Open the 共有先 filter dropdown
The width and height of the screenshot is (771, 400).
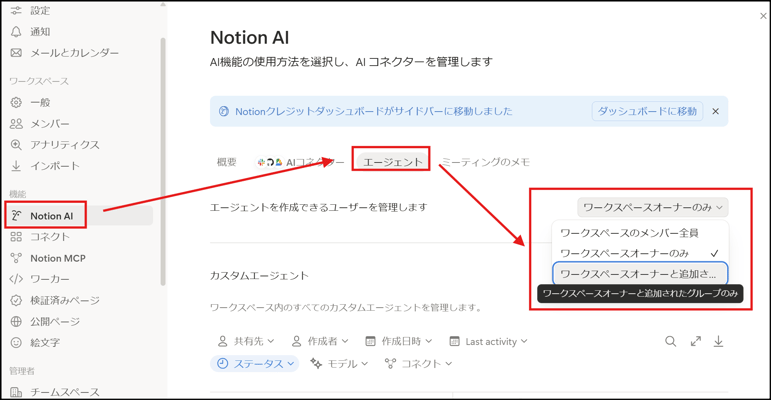click(246, 341)
